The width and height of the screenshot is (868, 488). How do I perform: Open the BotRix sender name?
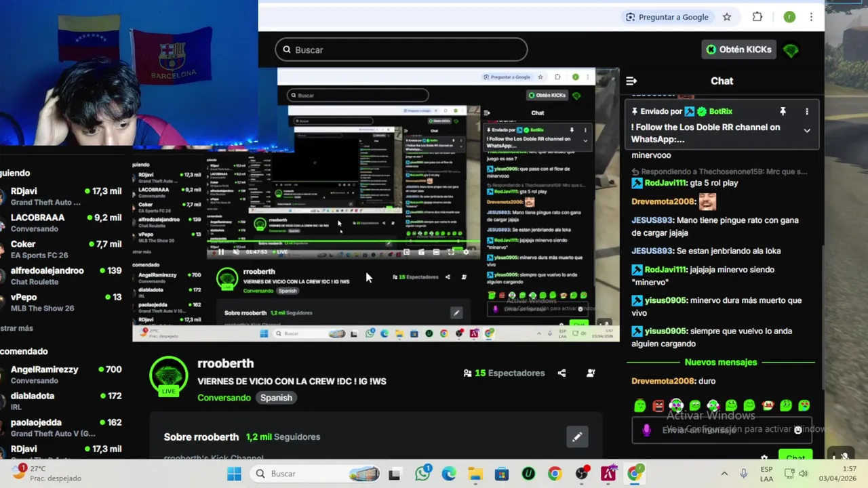[721, 111]
